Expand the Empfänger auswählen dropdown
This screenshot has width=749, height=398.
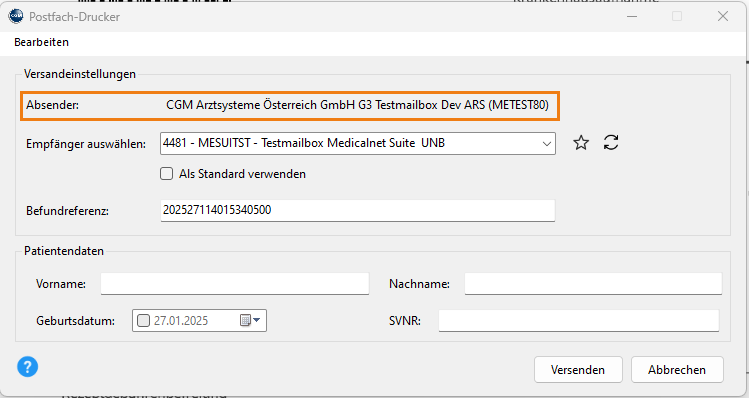click(x=547, y=143)
